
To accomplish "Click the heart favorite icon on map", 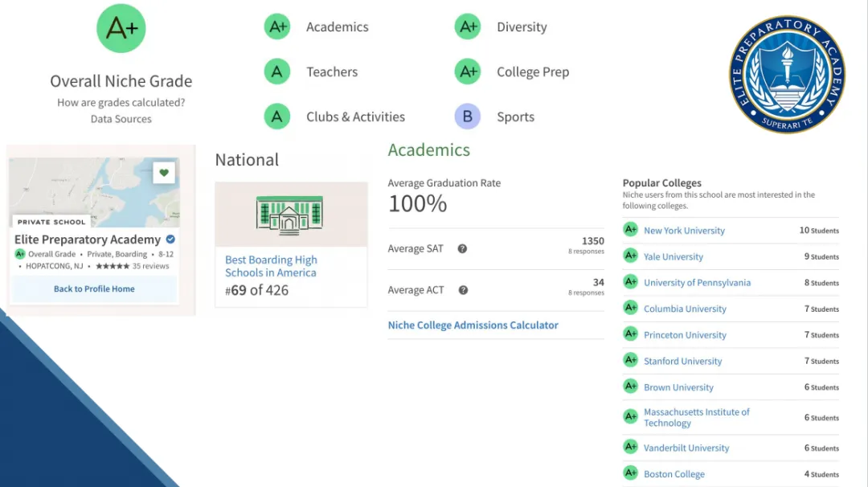I will (164, 172).
